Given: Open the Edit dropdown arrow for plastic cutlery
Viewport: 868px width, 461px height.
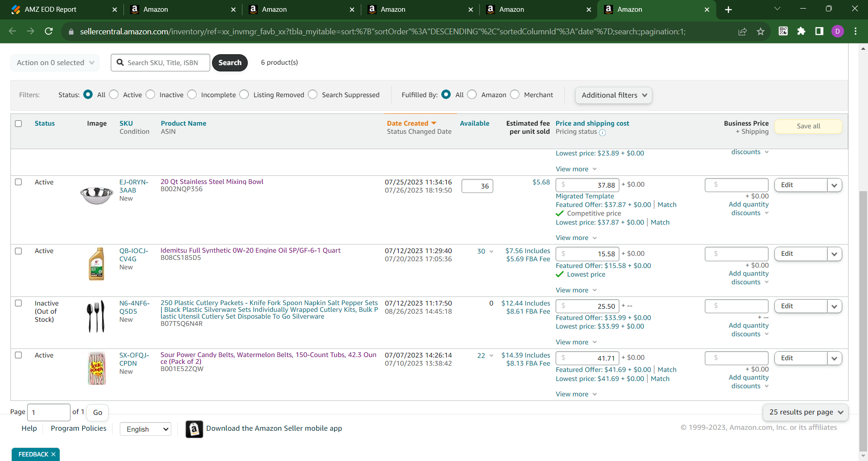Looking at the screenshot, I should (835, 306).
